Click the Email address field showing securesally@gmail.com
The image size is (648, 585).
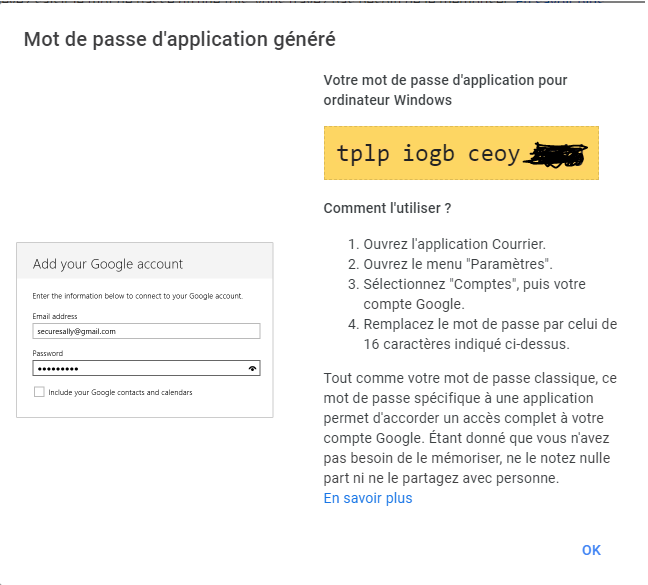146,331
